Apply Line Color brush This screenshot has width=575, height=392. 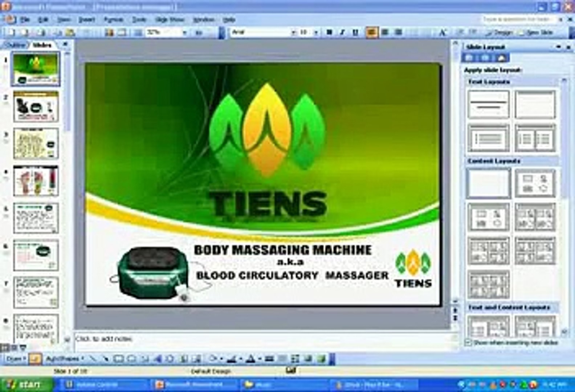(231, 359)
